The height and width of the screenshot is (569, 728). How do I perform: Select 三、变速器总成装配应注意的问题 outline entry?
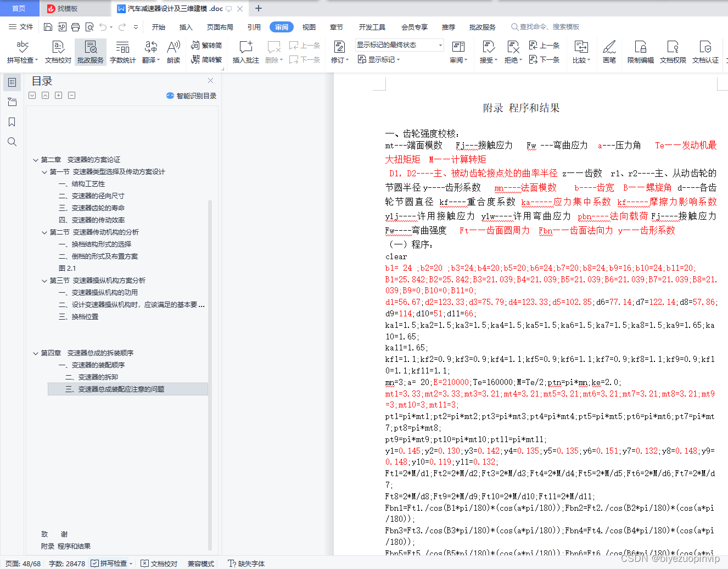tap(128, 389)
